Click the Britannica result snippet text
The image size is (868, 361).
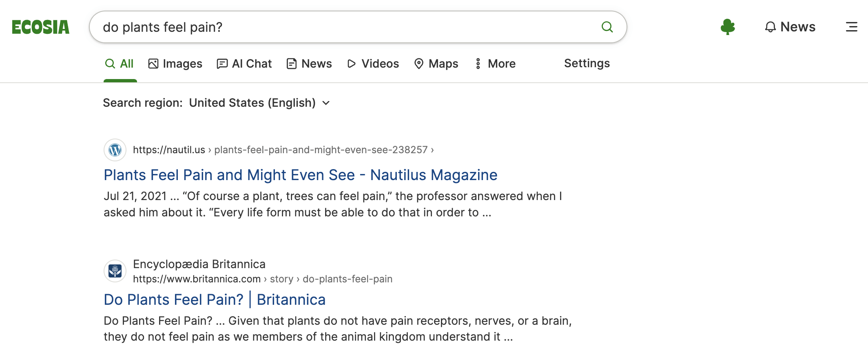pyautogui.click(x=338, y=329)
